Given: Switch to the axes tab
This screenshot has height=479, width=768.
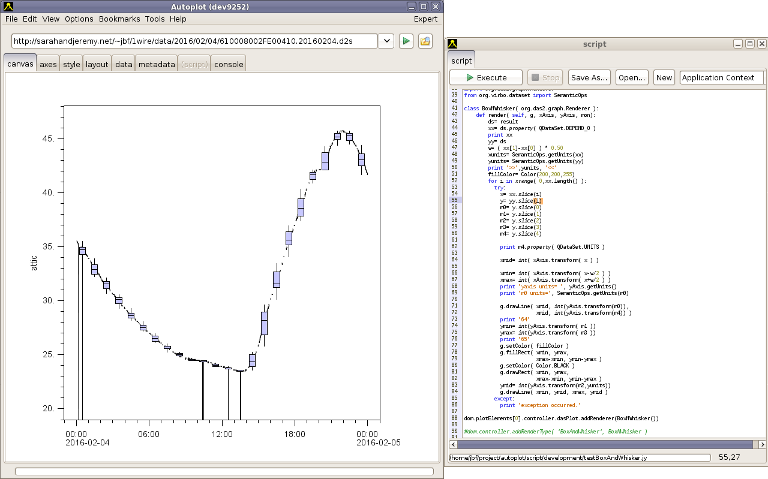Looking at the screenshot, I should tap(48, 64).
